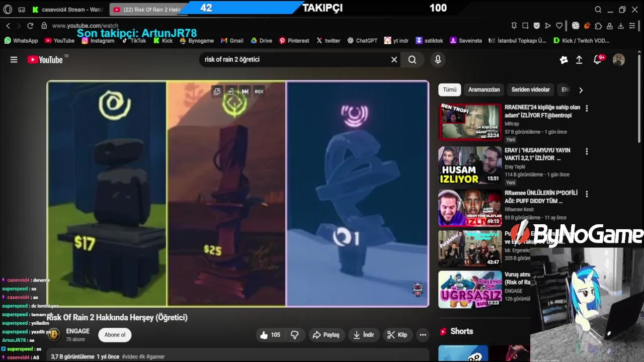Click the #video hashtag link
Image resolution: width=644 pixels, height=362 pixels.
click(x=130, y=356)
